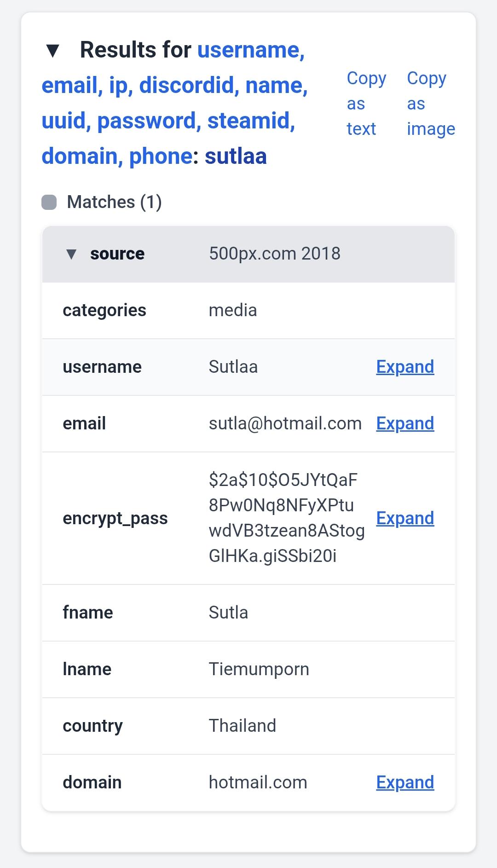Viewport: 497px width, 868px height.
Task: Open the username search type link
Action: (x=251, y=50)
